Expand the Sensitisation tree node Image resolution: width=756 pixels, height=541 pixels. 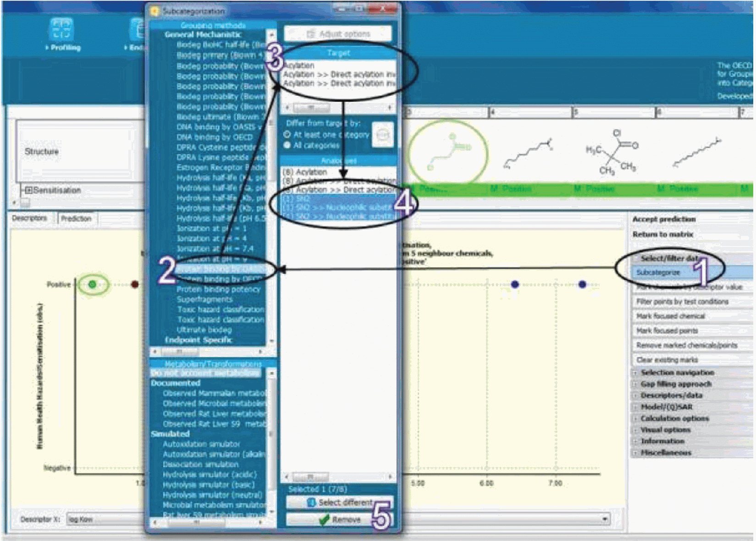(x=28, y=190)
